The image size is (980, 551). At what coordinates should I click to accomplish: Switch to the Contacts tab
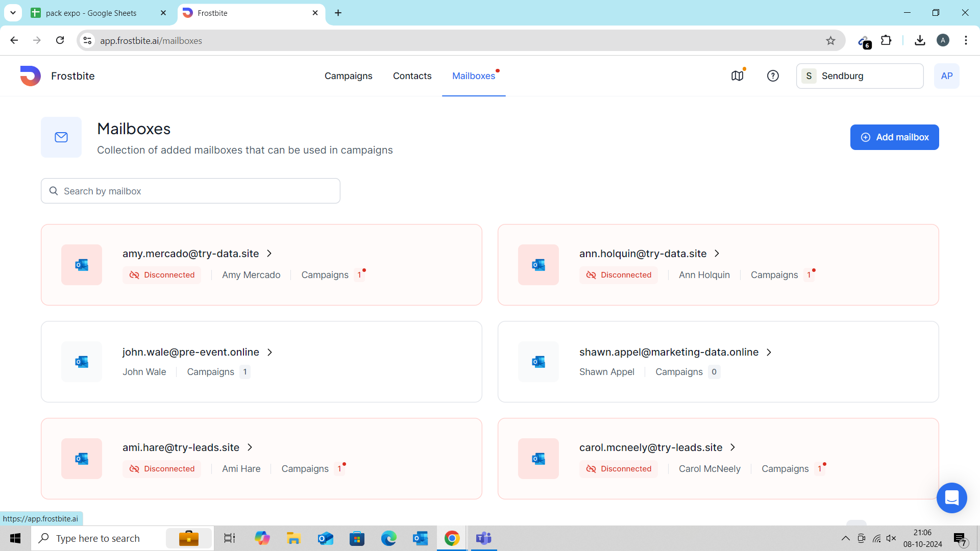[412, 76]
